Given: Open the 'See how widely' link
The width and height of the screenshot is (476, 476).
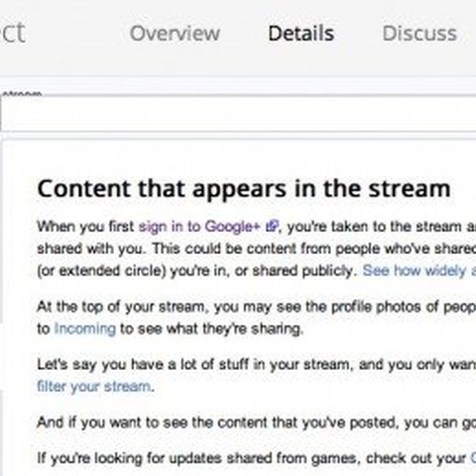Looking at the screenshot, I should [x=419, y=271].
